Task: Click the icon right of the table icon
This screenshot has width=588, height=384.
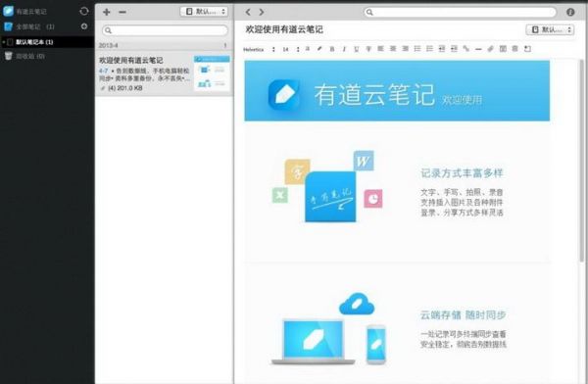Action: pyautogui.click(x=514, y=49)
